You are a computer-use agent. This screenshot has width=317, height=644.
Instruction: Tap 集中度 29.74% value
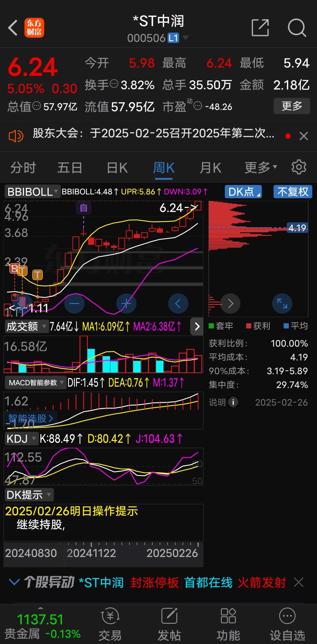click(x=292, y=385)
